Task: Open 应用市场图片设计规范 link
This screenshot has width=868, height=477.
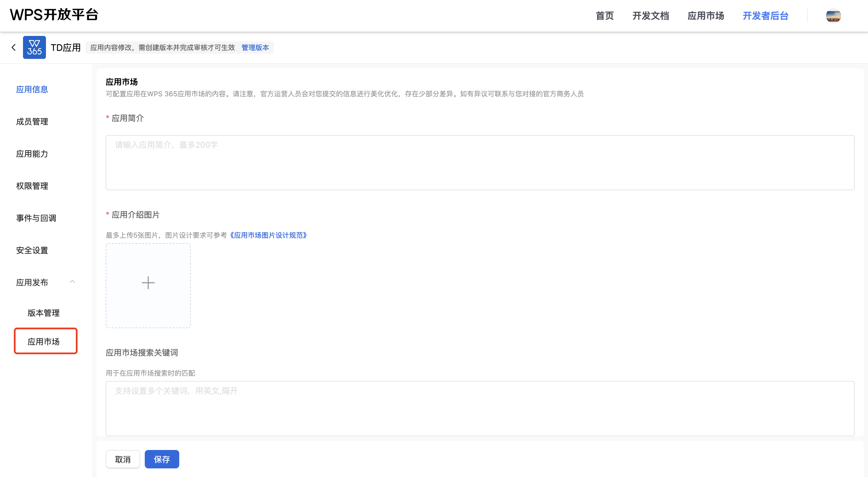Action: [268, 235]
